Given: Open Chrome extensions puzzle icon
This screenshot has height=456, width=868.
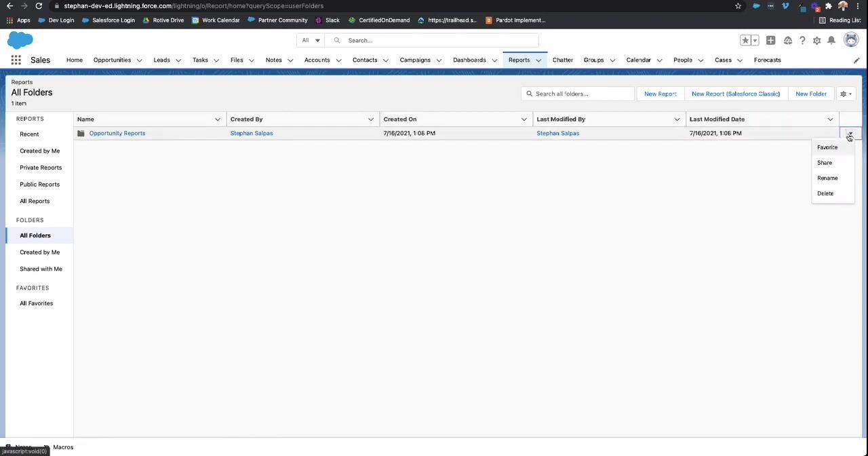Looking at the screenshot, I should point(829,6).
